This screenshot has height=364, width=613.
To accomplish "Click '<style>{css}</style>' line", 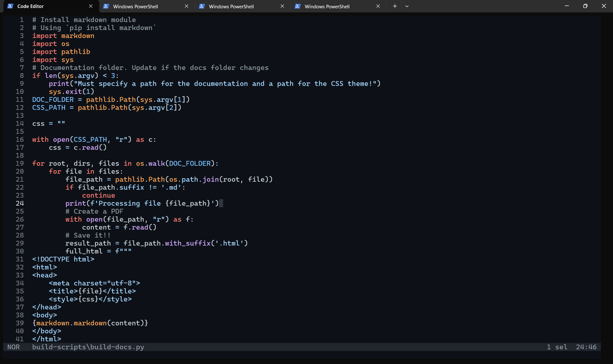I will [90, 299].
